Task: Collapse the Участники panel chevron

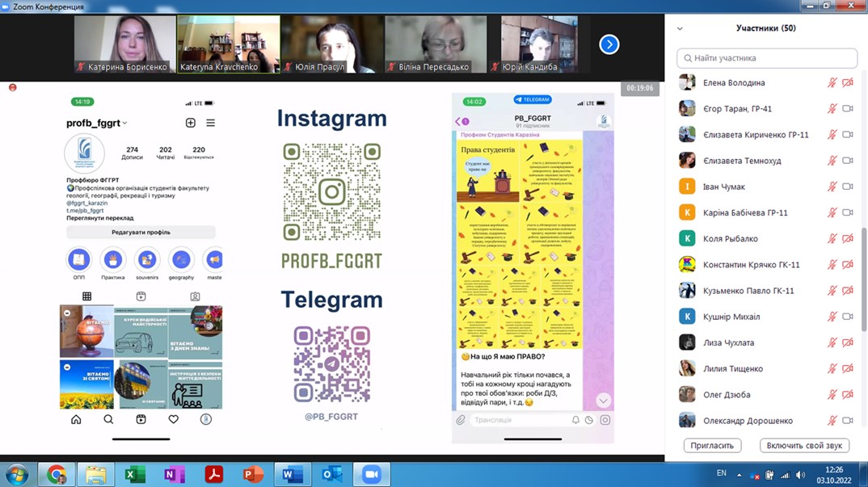Action: coord(680,28)
